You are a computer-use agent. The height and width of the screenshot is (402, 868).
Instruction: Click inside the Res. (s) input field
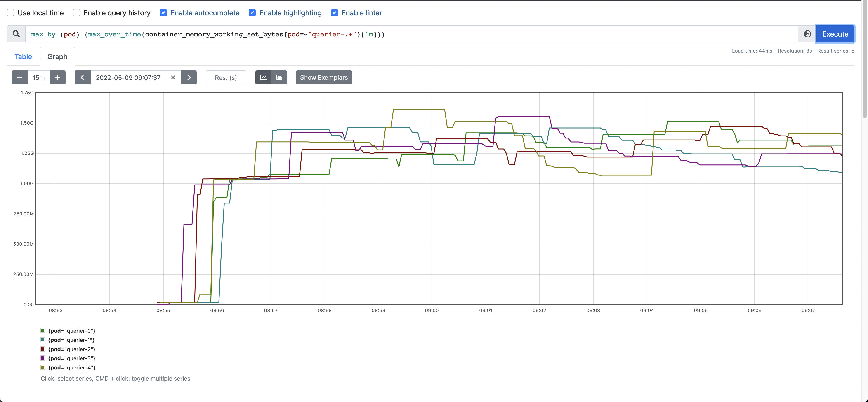click(226, 77)
